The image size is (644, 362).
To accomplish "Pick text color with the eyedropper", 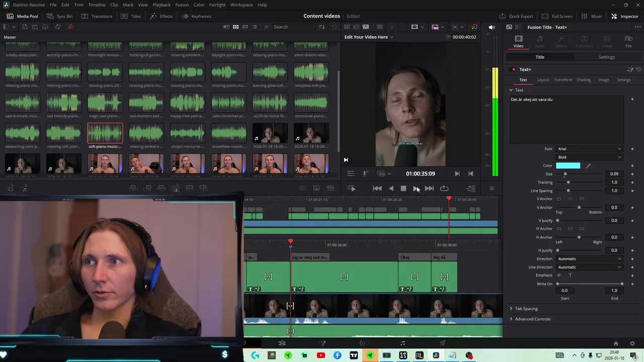I will pyautogui.click(x=588, y=165).
